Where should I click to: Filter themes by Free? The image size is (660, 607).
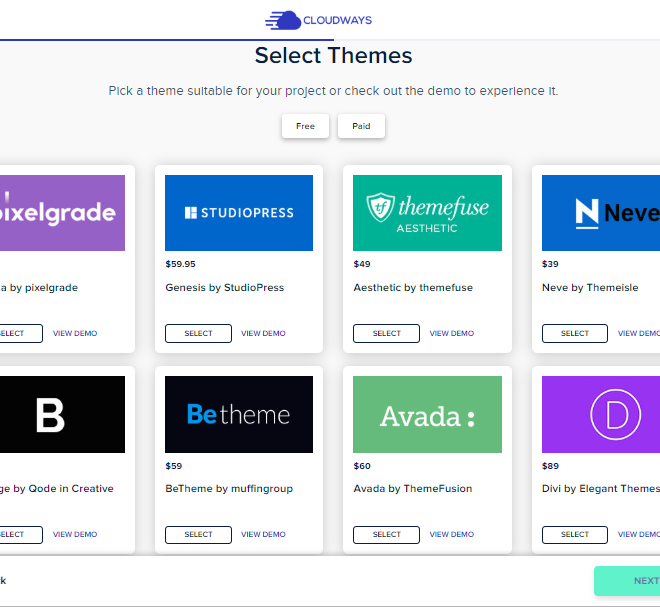click(305, 126)
